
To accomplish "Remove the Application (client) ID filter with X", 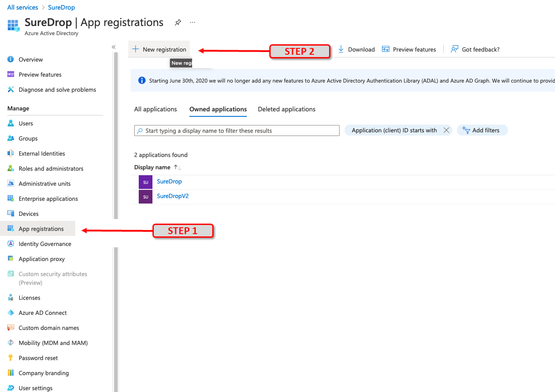I will pos(446,131).
